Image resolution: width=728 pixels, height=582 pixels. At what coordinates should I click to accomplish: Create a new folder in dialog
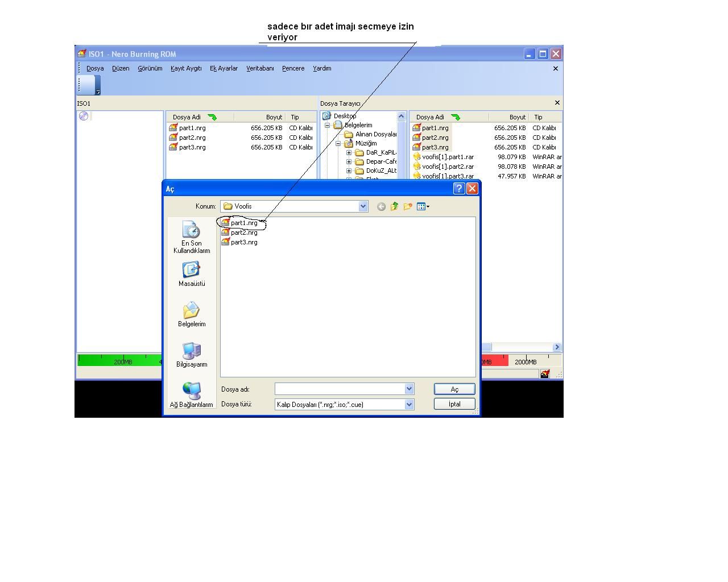pos(407,206)
